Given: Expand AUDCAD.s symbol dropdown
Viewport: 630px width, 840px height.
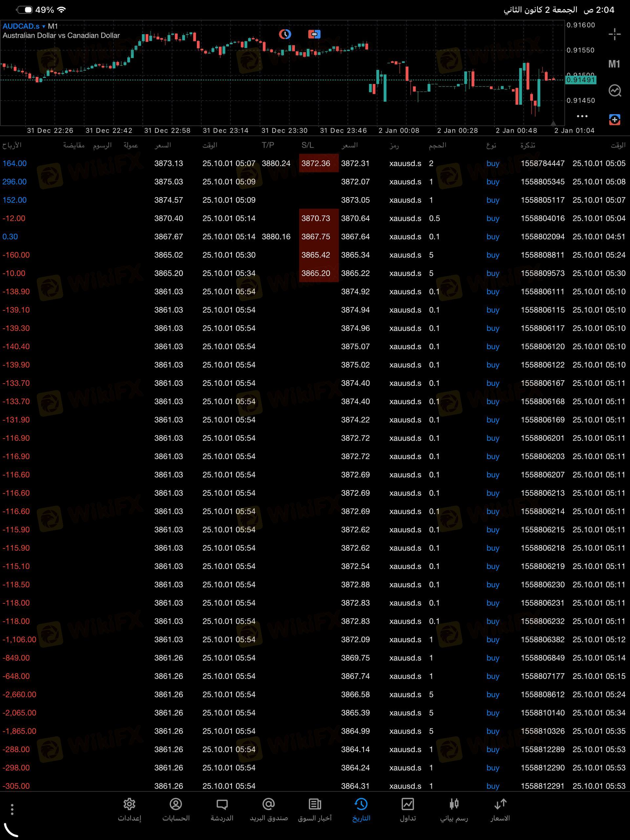Looking at the screenshot, I should [x=24, y=26].
